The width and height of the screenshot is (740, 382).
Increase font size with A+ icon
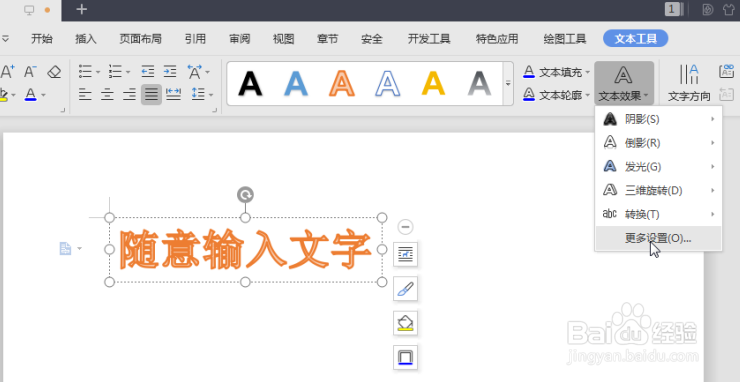pos(8,72)
